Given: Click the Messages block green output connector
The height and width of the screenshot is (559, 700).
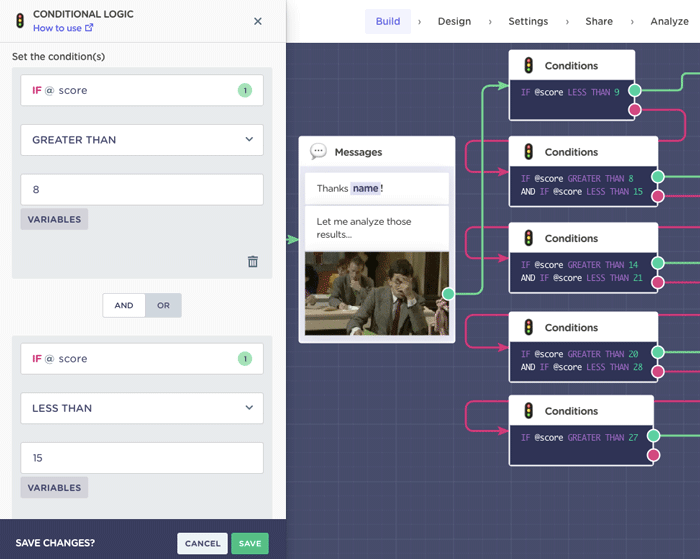Looking at the screenshot, I should coord(448,294).
